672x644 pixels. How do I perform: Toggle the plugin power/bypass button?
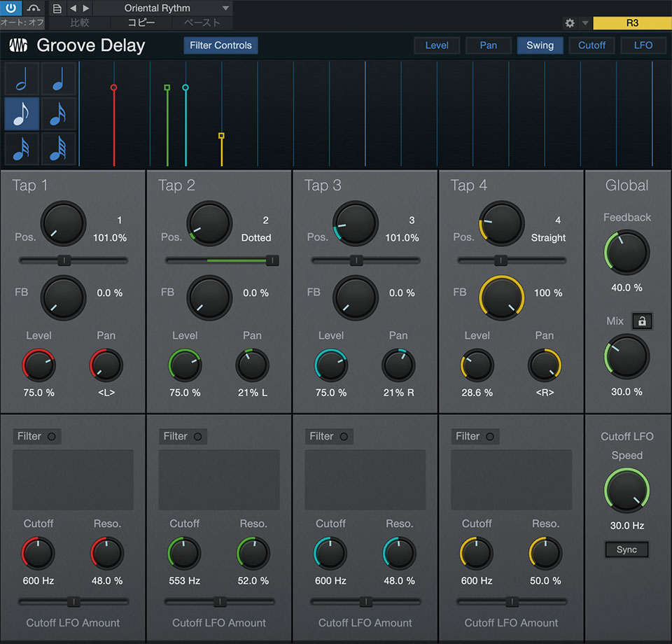[x=10, y=8]
